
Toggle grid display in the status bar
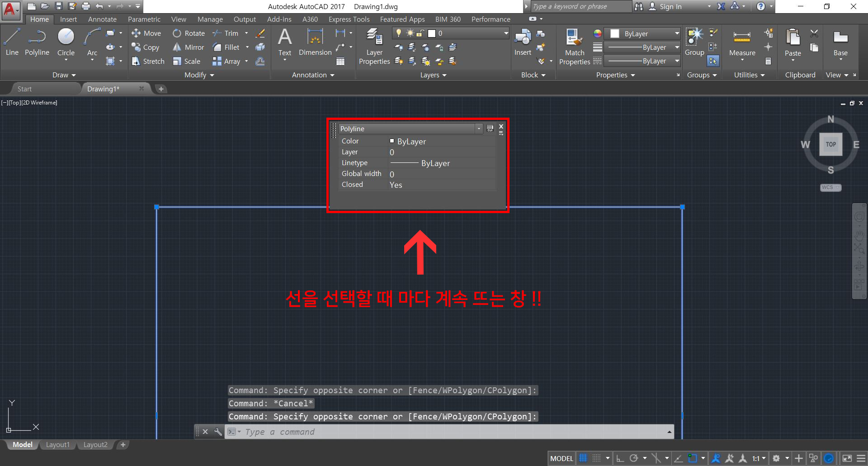point(583,458)
